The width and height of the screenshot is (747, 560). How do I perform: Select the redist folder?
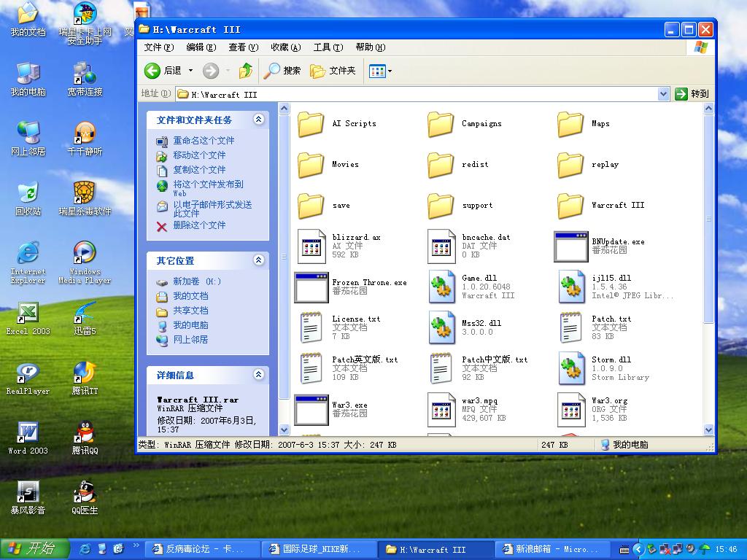point(458,165)
